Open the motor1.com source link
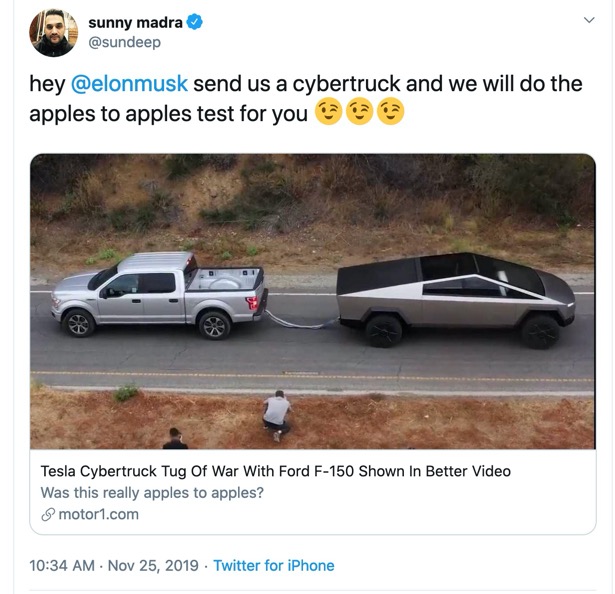 tap(99, 515)
